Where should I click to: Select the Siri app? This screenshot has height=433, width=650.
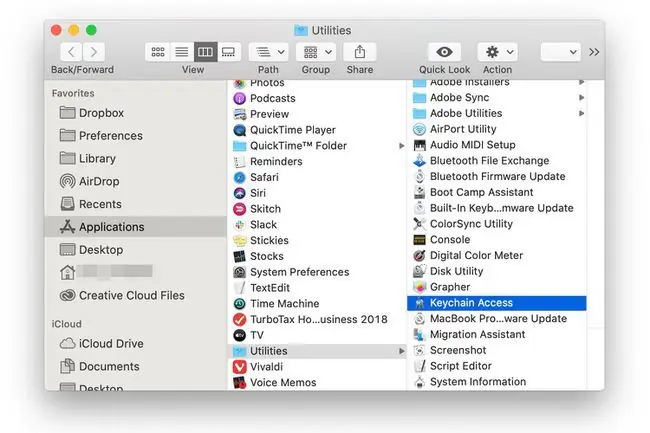[x=317, y=193]
